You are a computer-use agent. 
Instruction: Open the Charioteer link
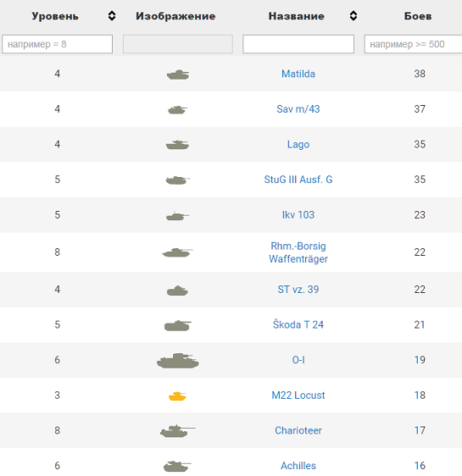298,430
